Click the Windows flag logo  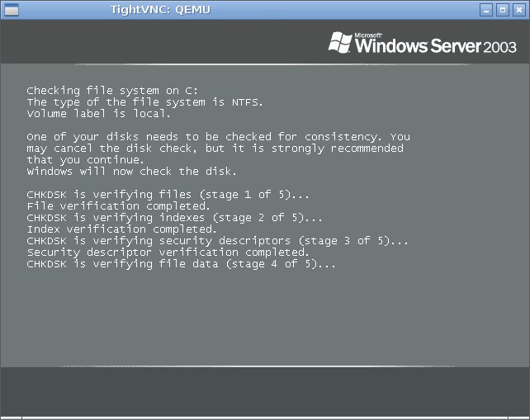point(339,42)
